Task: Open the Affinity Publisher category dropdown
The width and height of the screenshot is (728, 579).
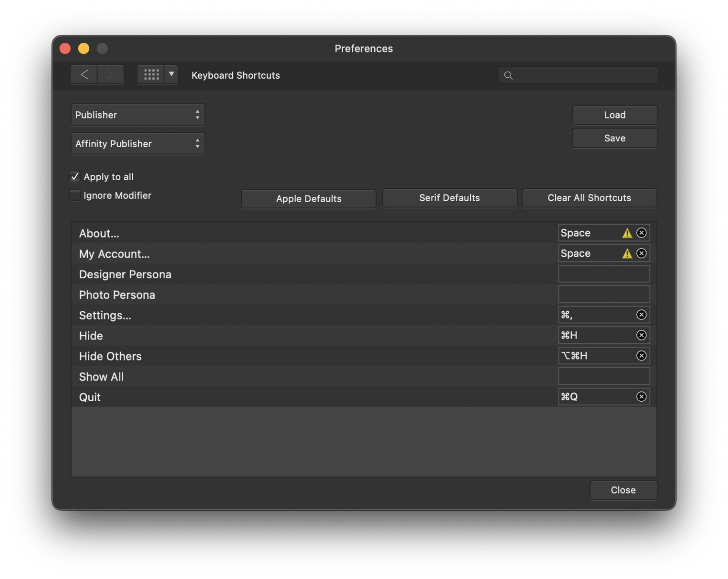Action: (x=138, y=144)
